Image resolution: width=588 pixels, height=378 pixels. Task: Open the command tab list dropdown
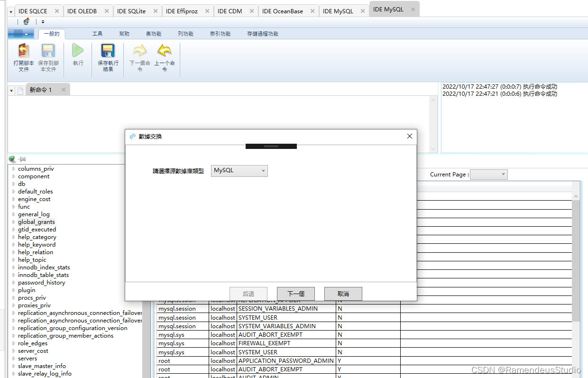pyautogui.click(x=11, y=90)
